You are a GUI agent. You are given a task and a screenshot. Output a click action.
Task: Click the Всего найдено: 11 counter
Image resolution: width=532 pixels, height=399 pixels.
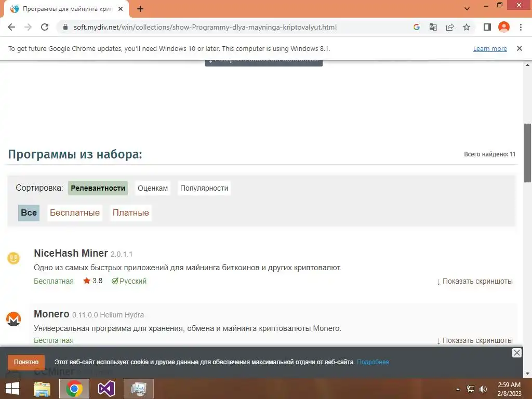point(489,154)
